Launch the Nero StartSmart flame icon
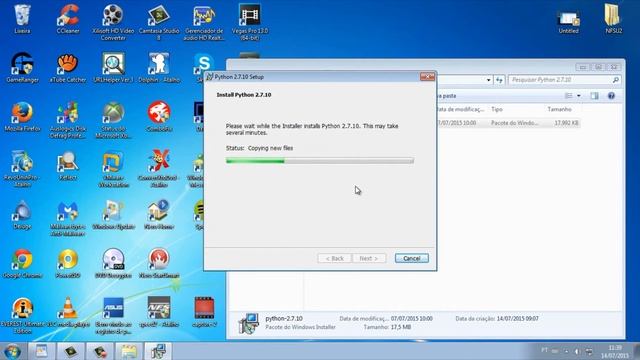This screenshot has height=360, width=640. pyautogui.click(x=159, y=264)
